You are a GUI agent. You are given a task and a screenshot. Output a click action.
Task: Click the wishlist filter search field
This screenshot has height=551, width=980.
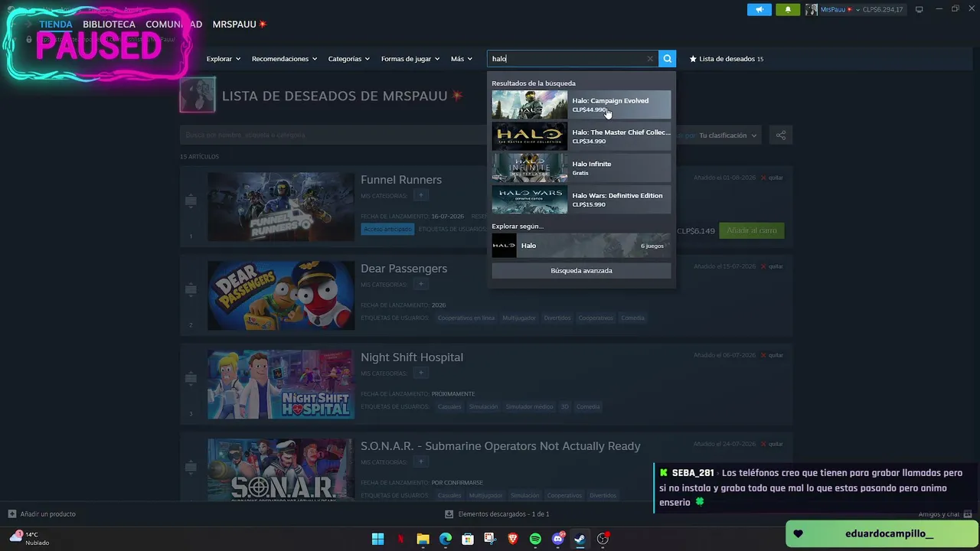tap(333, 135)
